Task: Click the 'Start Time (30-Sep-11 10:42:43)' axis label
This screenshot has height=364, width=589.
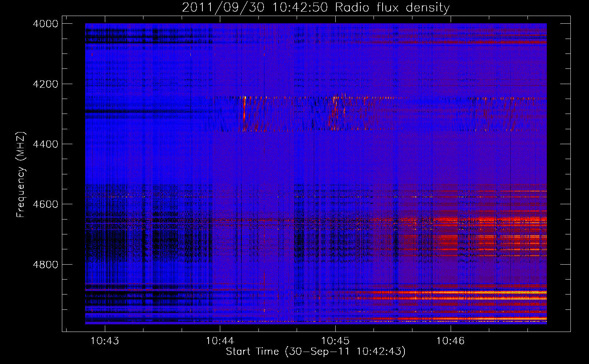Action: point(316,352)
